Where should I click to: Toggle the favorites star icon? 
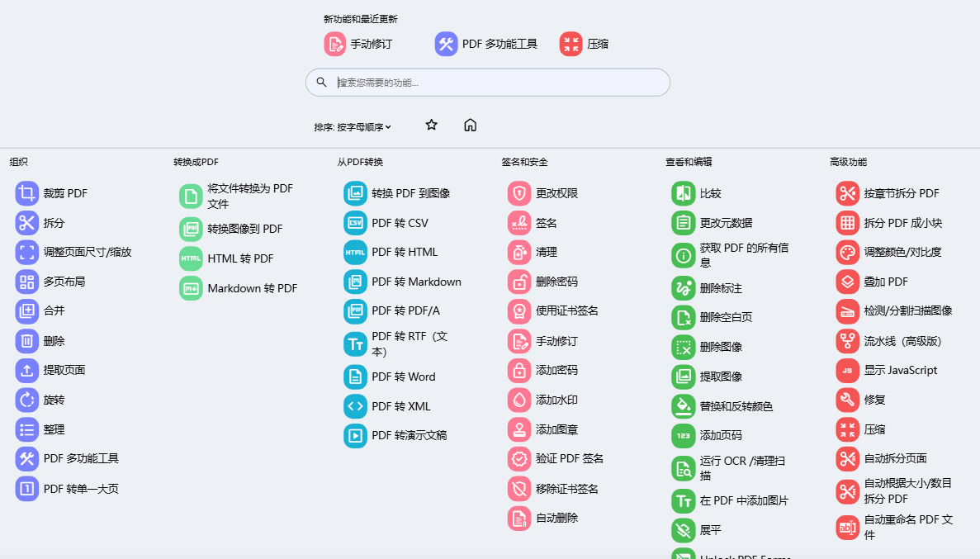click(x=431, y=125)
